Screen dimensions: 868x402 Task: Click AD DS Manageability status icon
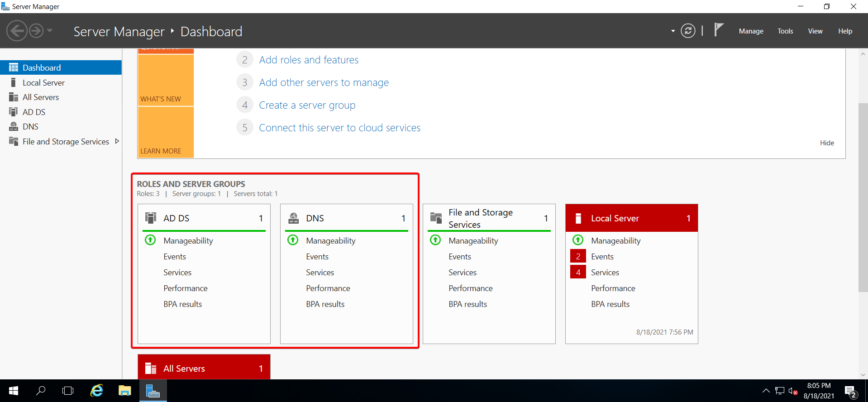(x=150, y=240)
